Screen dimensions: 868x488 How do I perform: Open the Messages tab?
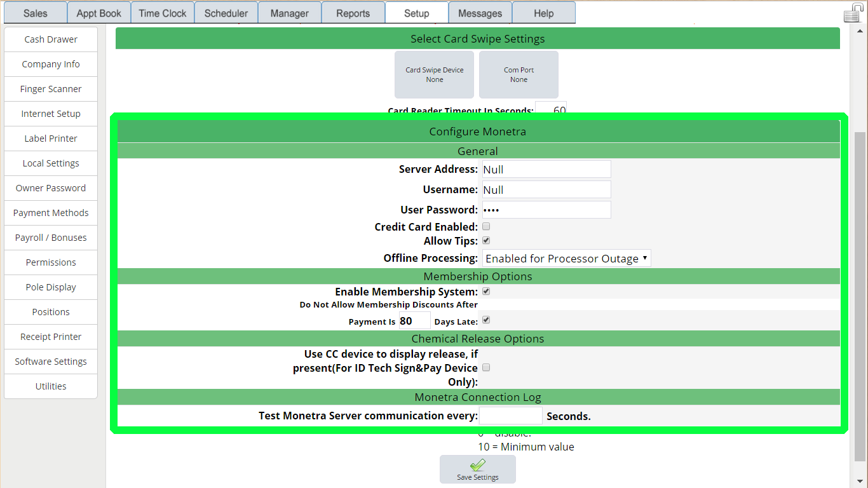(480, 13)
